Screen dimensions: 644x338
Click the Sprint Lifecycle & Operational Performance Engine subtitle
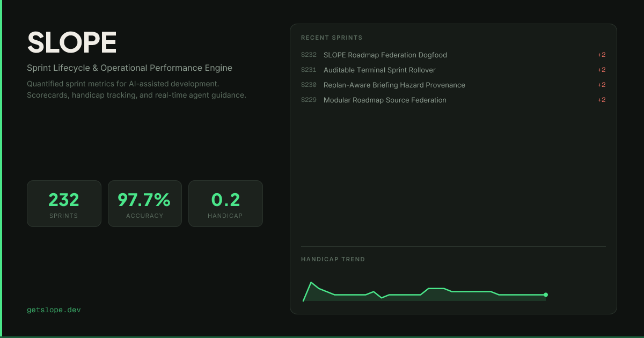tap(130, 68)
